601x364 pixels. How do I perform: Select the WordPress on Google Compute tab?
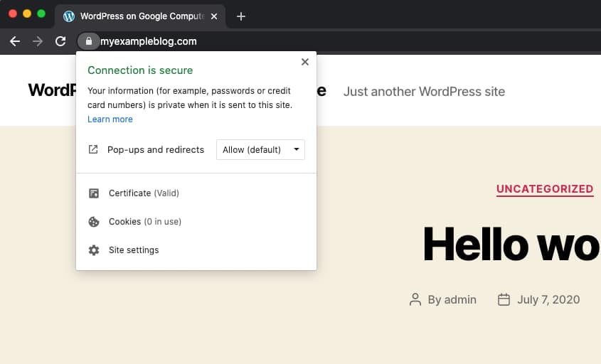tap(140, 16)
